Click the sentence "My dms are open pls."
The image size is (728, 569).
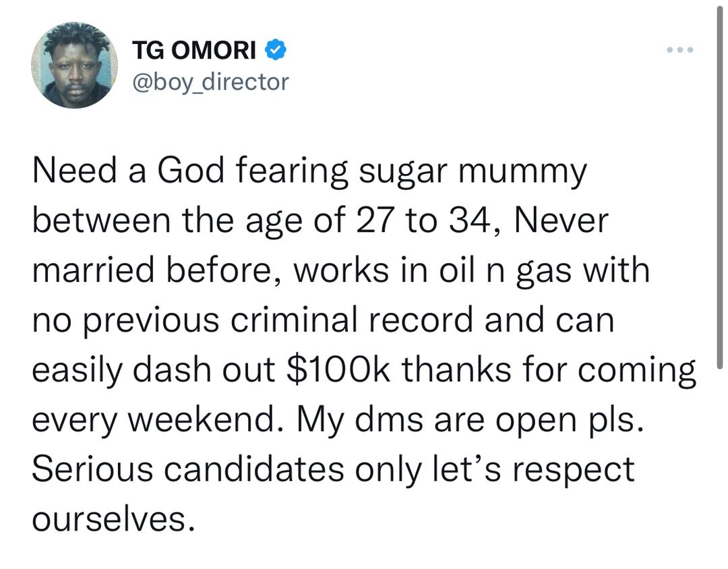(x=471, y=421)
